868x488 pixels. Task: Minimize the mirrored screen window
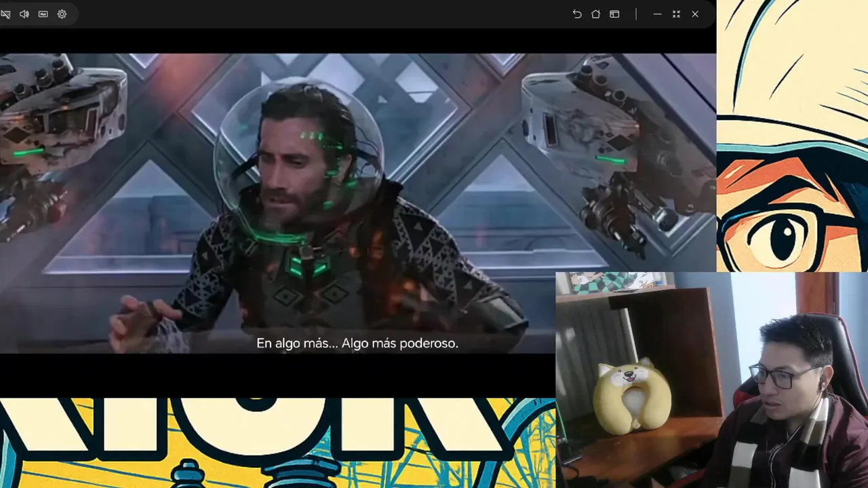657,14
